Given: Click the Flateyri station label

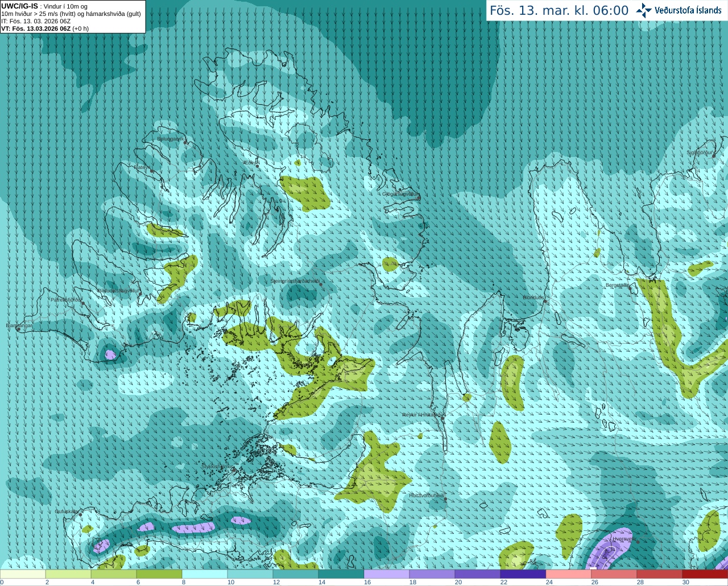Looking at the screenshot, I should click(142, 167).
